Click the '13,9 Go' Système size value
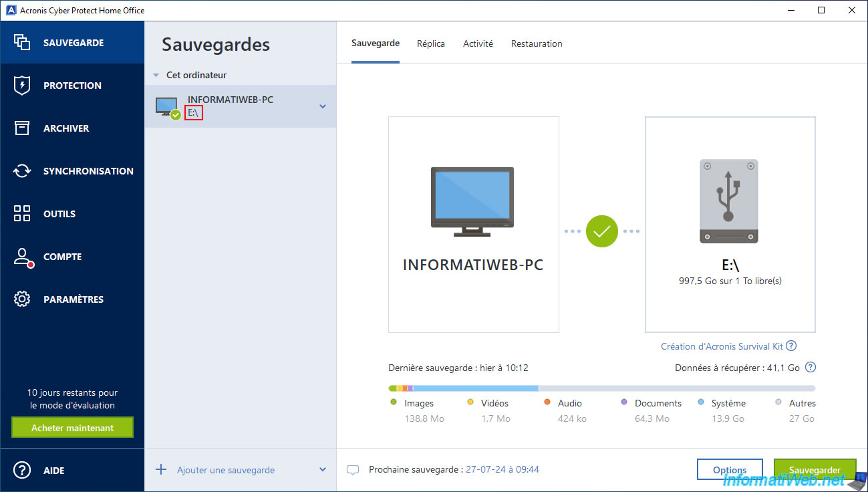Image resolution: width=868 pixels, height=492 pixels. pyautogui.click(x=728, y=418)
